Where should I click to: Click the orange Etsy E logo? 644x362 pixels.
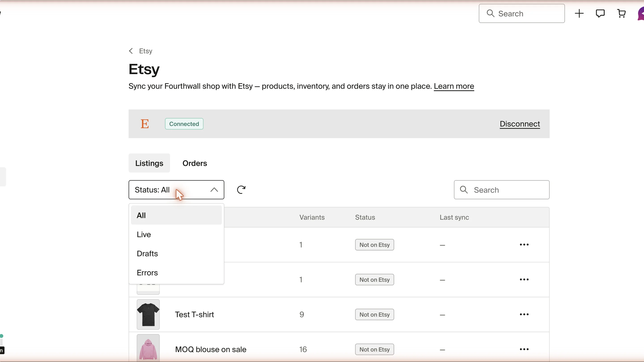tap(145, 124)
